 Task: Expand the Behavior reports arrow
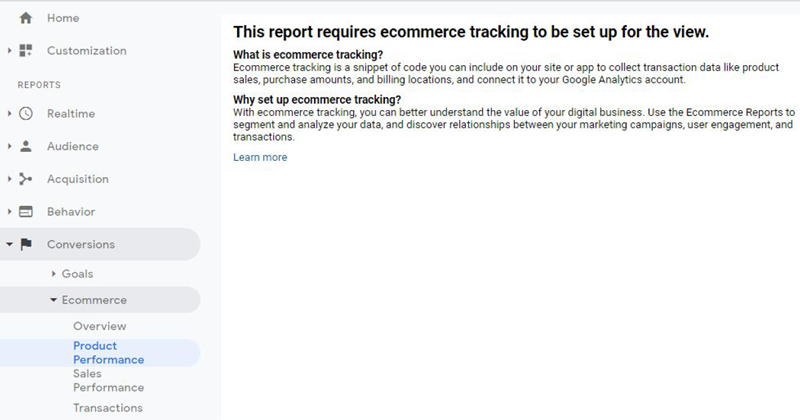[x=9, y=212]
